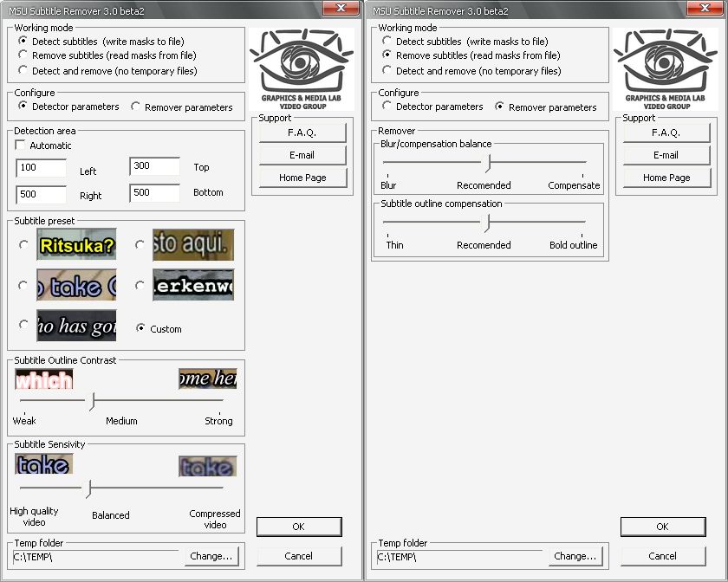Open F.A.Q. in the right window
Viewport: 728px width, 582px height.
point(666,133)
